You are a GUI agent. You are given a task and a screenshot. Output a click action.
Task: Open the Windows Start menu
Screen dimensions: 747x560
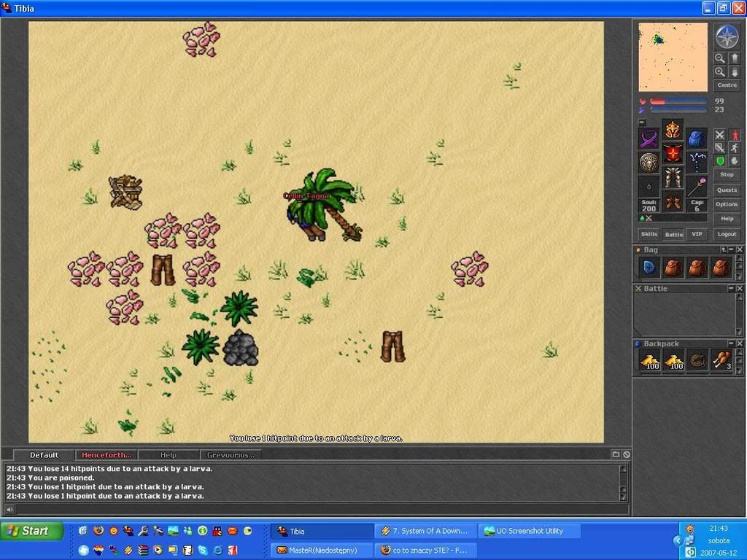[32, 531]
